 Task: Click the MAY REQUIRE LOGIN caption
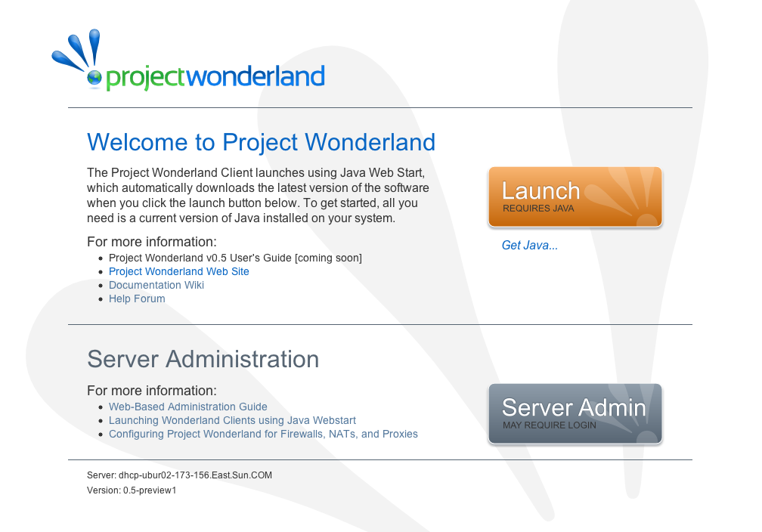[x=549, y=425]
